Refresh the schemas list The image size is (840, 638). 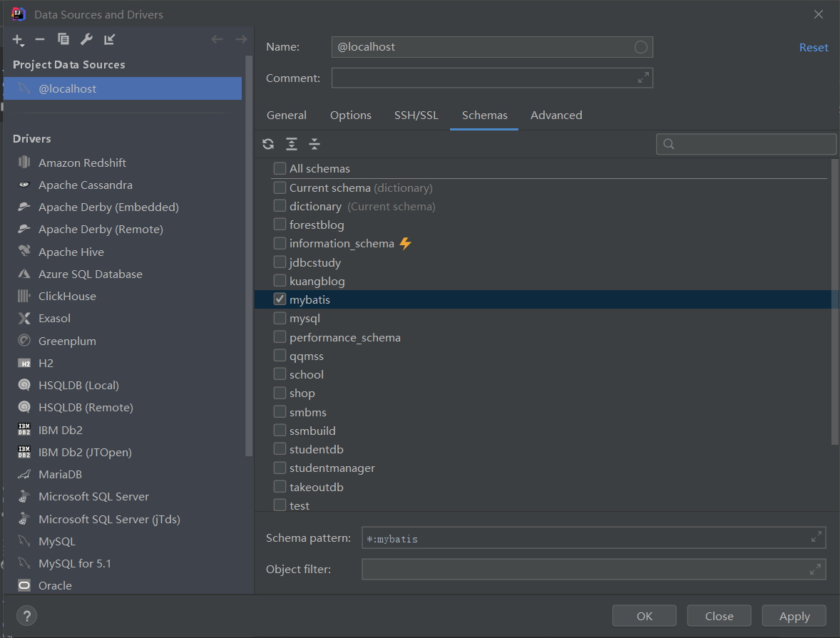tap(268, 143)
